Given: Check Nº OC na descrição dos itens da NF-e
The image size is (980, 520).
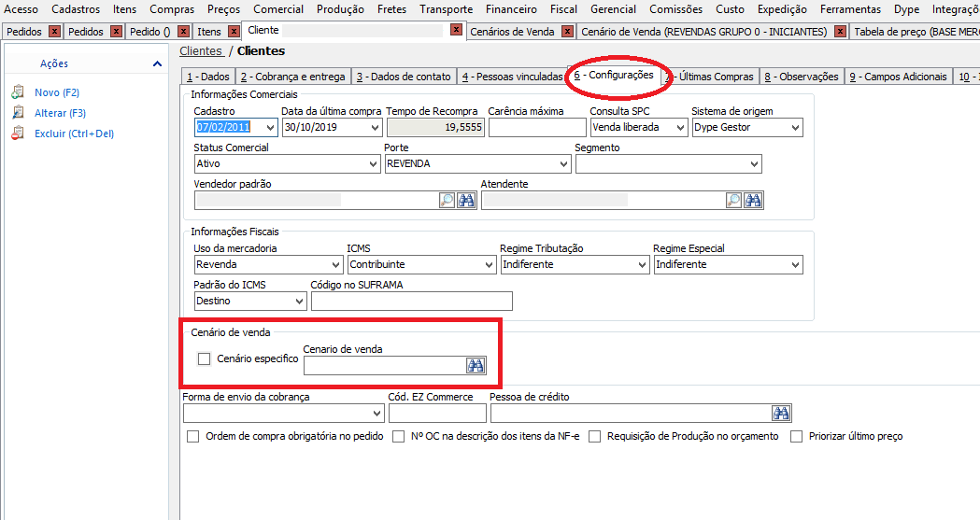Looking at the screenshot, I should point(398,436).
